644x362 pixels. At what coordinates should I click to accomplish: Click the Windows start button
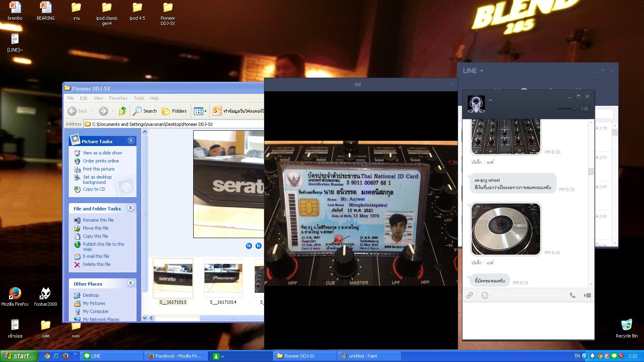19,356
